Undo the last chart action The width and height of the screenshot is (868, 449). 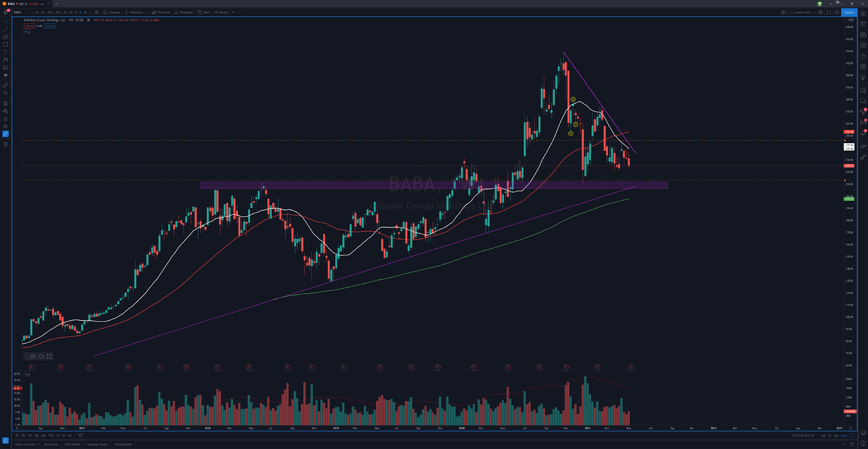click(x=234, y=12)
